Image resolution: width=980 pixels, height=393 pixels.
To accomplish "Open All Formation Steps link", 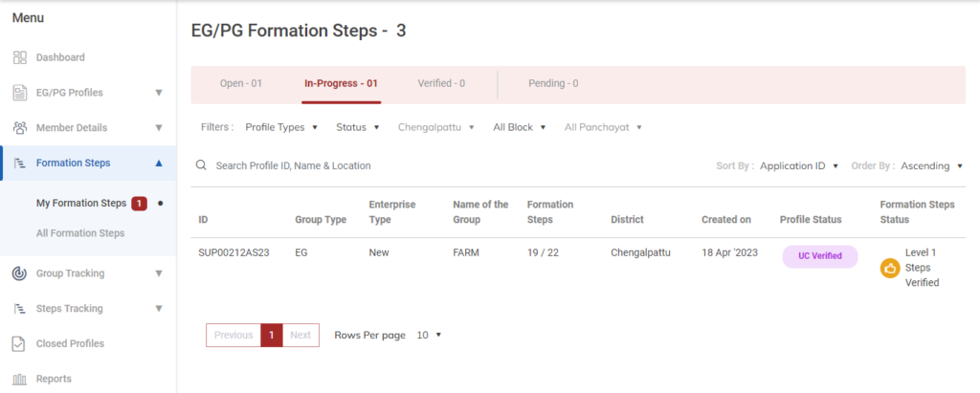I will [80, 233].
